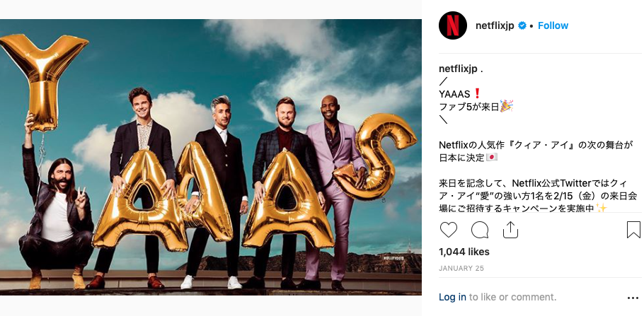Open netflixjp username in header
Image resolution: width=644 pixels, height=316 pixels.
click(x=495, y=26)
